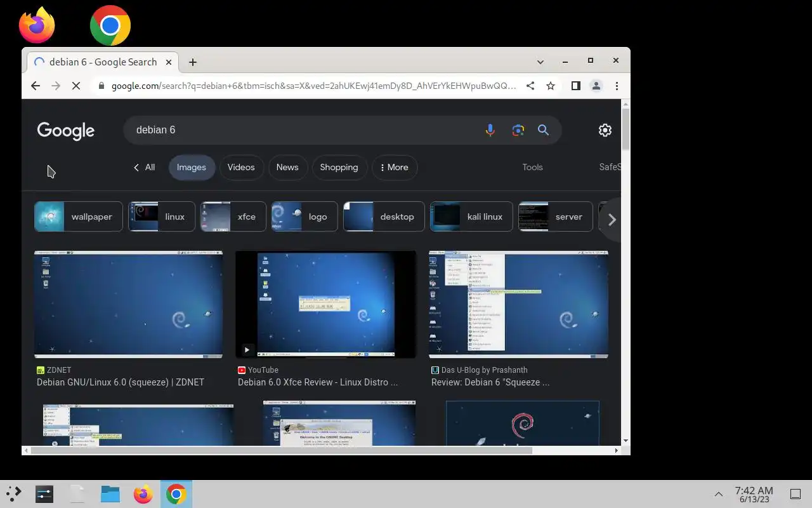The height and width of the screenshot is (508, 812).
Task: Expand the tab search dropdown arrow
Action: point(540,62)
